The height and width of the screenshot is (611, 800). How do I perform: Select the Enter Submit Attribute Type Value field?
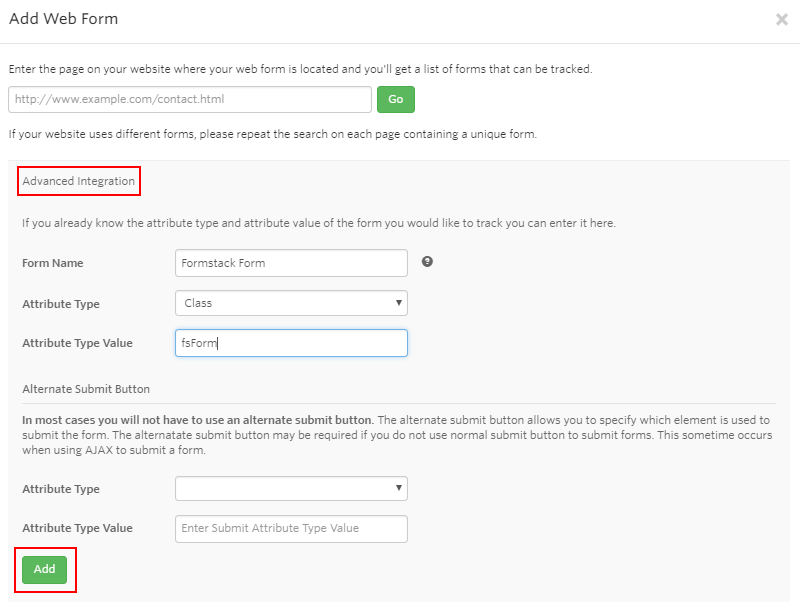click(x=290, y=528)
